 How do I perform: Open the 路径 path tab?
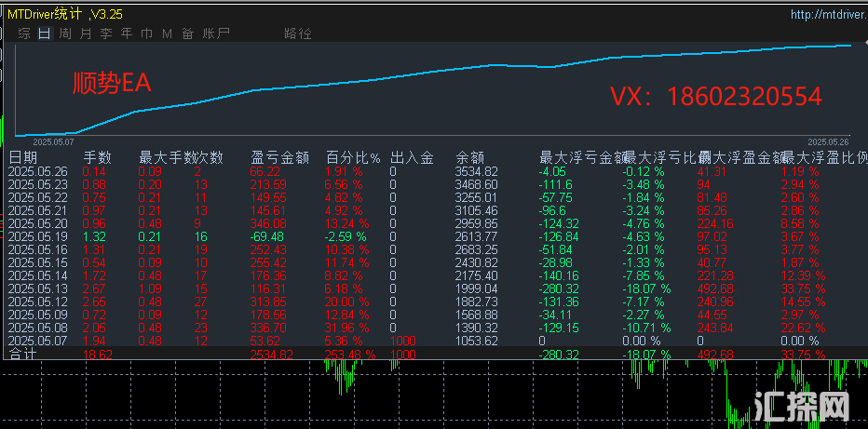(x=298, y=34)
